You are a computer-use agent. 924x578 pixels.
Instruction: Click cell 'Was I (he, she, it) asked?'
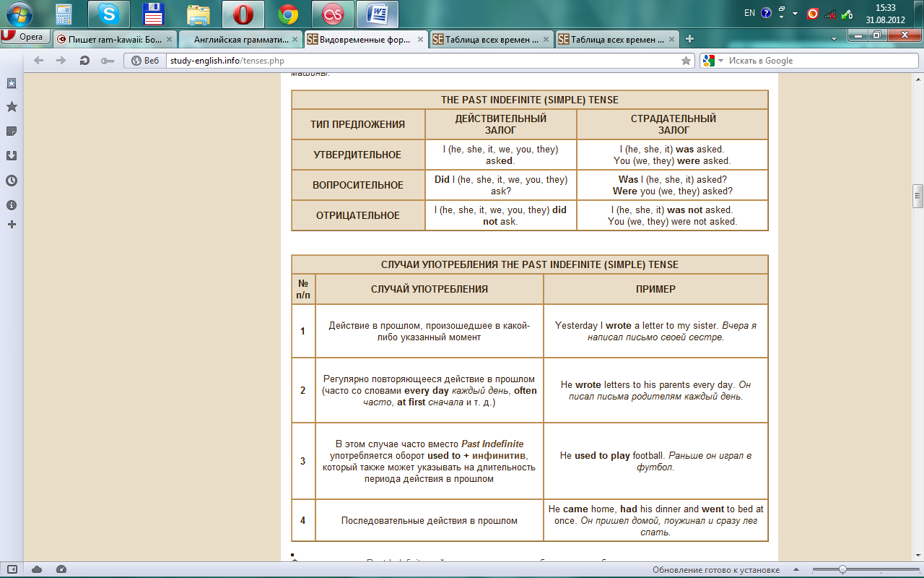[x=673, y=179]
